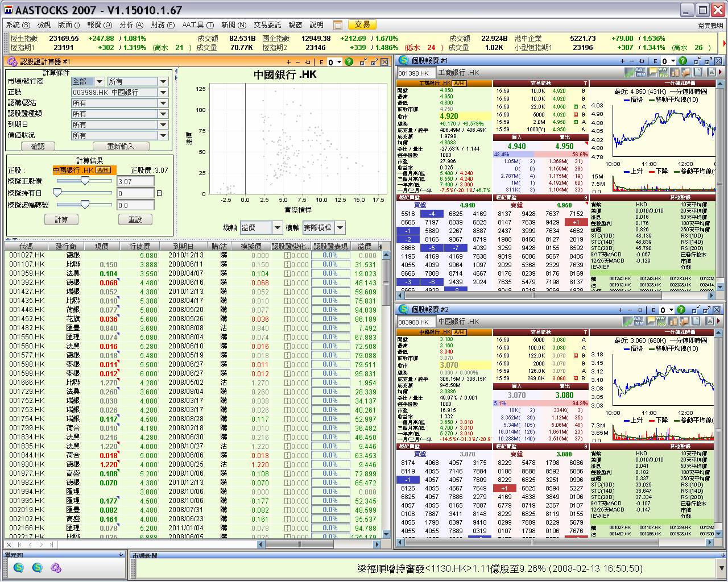Open 報價 (Q) menu
The height and width of the screenshot is (582, 728).
(x=99, y=25)
